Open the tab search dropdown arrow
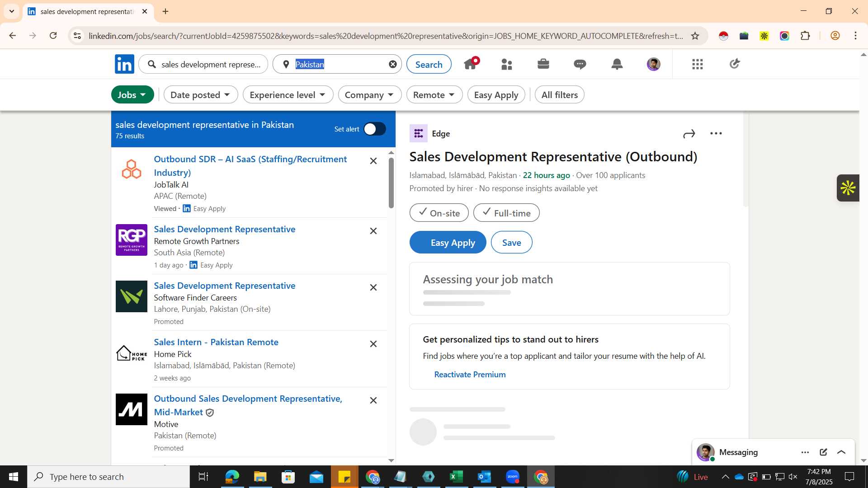Image resolution: width=868 pixels, height=488 pixels. pyautogui.click(x=12, y=11)
